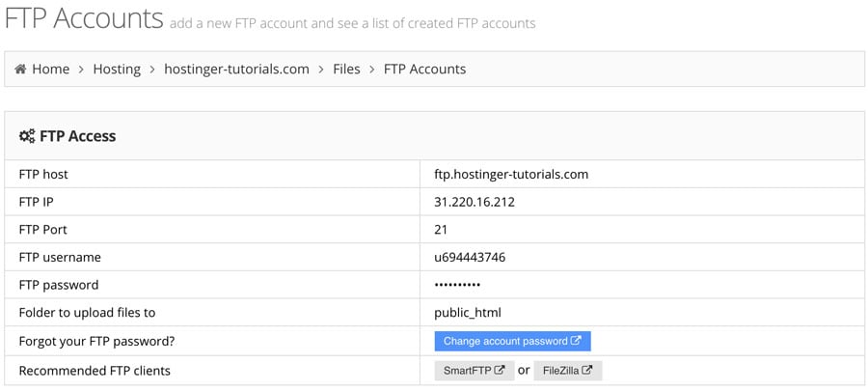
Task: Click the Home house icon in breadcrumb
Action: [20, 70]
